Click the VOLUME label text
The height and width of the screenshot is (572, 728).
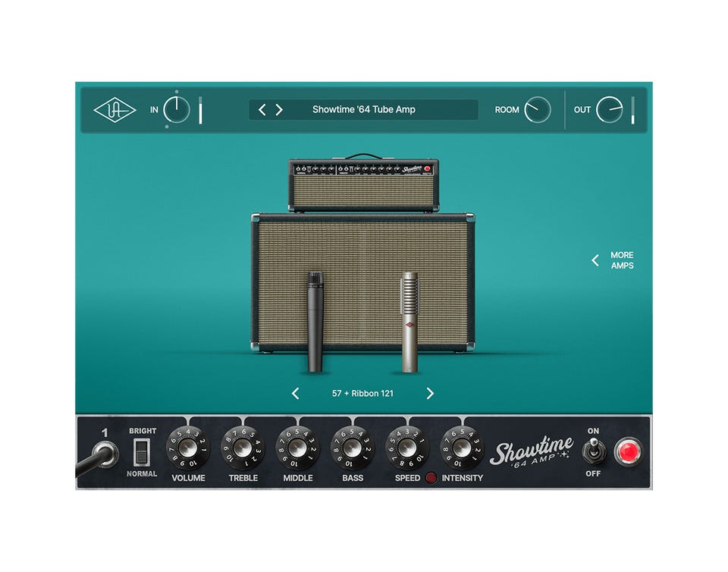pos(188,478)
